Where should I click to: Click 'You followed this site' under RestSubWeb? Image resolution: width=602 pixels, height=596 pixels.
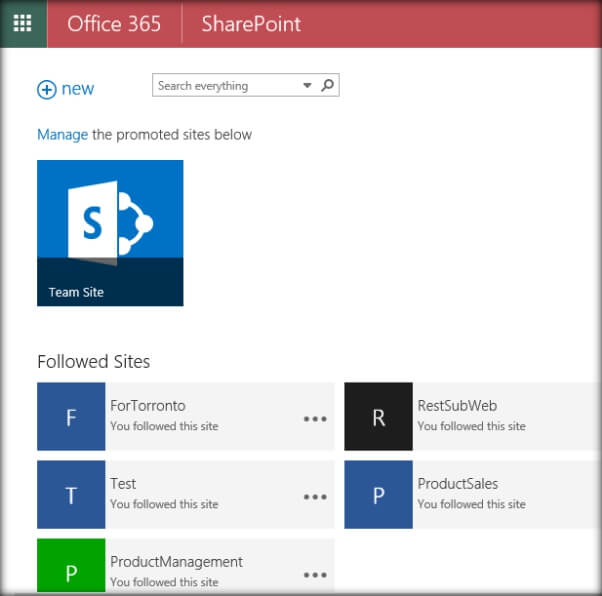click(x=471, y=426)
